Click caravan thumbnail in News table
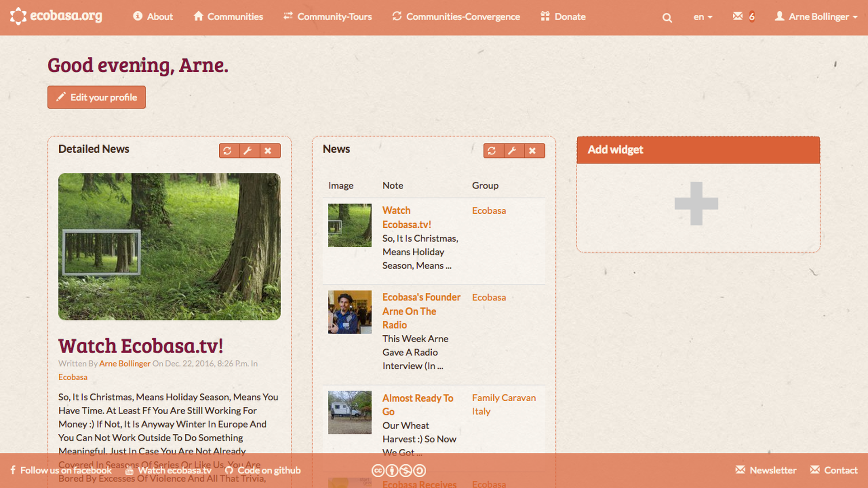Viewport: 868px width, 488px height. tap(349, 413)
